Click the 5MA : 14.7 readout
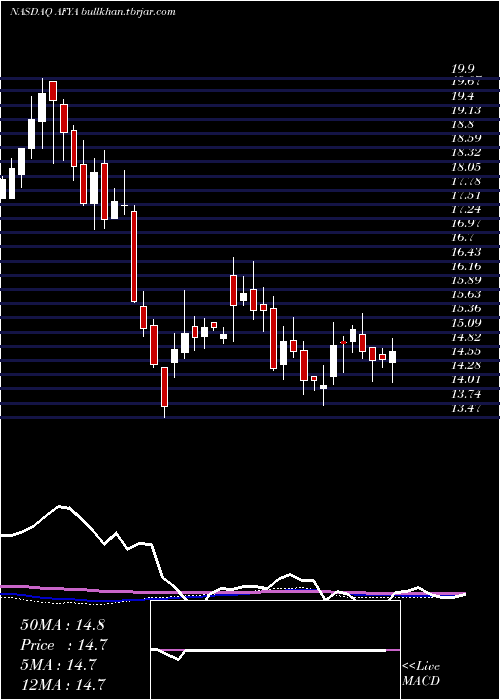 point(58,665)
